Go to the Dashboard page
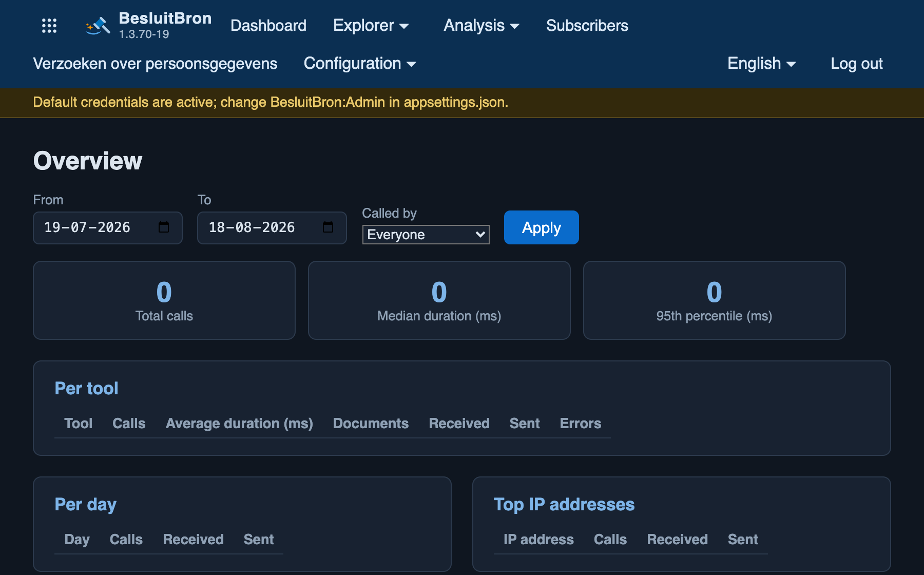This screenshot has width=924, height=575. (268, 26)
